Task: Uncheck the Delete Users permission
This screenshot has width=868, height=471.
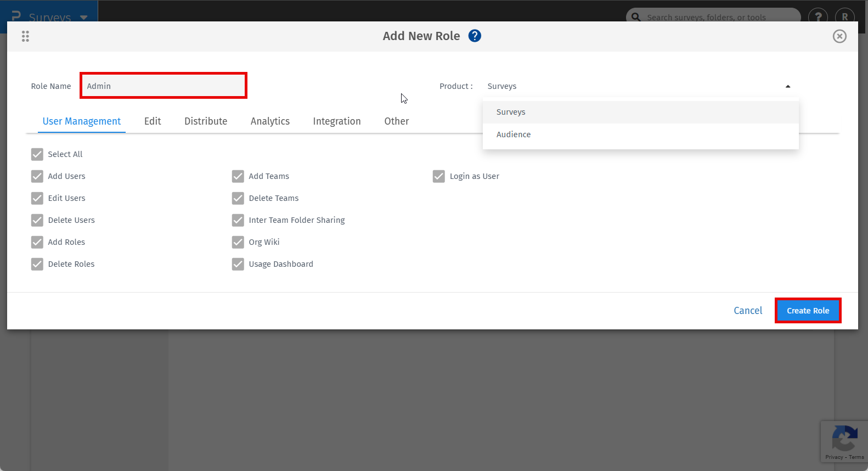Action: pyautogui.click(x=37, y=220)
